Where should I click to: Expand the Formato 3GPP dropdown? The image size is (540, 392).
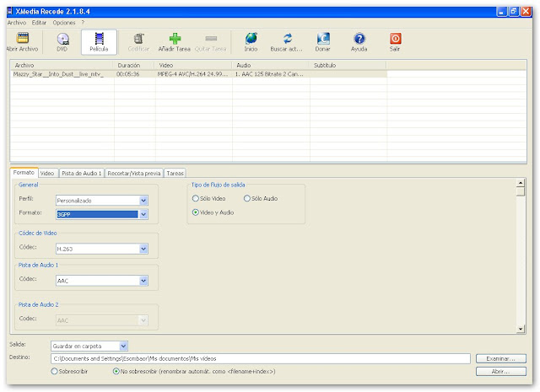(x=143, y=214)
